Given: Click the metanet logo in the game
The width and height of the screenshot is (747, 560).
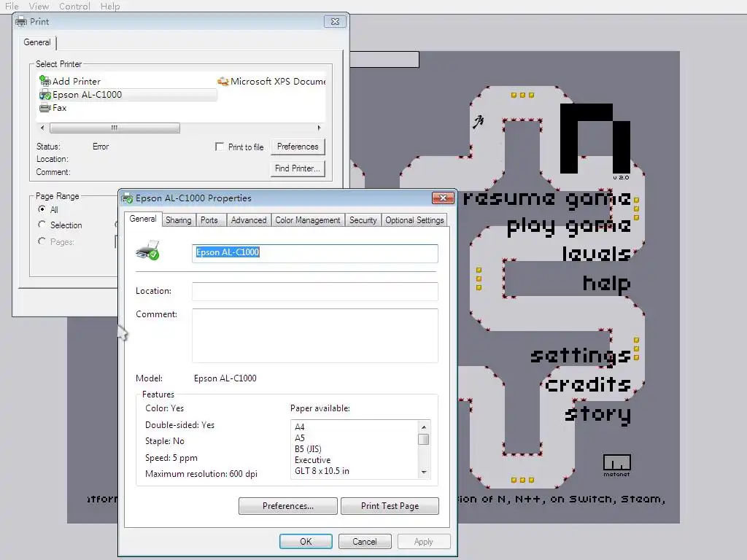Looking at the screenshot, I should (617, 464).
